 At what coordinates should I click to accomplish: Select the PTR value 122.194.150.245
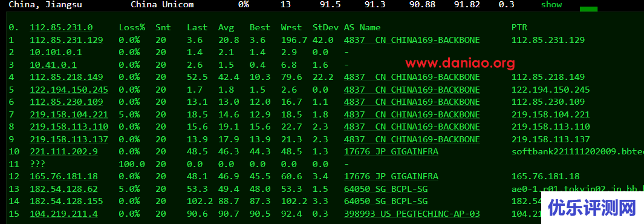(551, 90)
